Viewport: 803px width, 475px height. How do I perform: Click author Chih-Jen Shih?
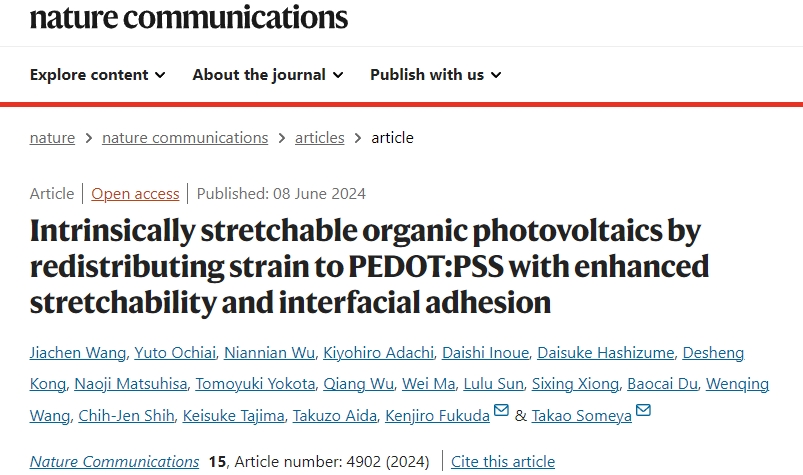pyautogui.click(x=126, y=416)
